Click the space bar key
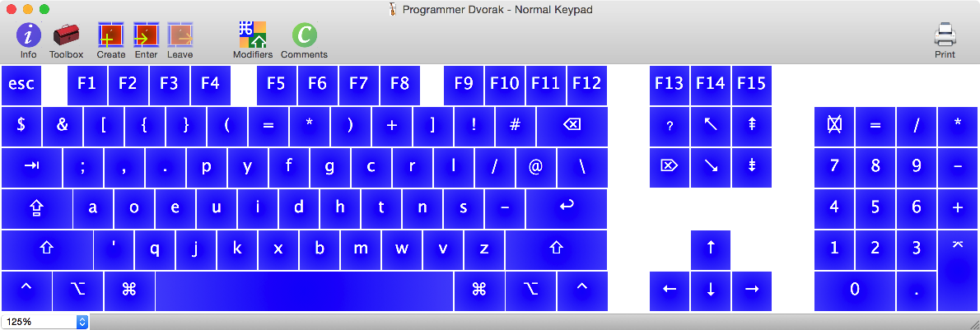The height and width of the screenshot is (330, 980). point(305,291)
